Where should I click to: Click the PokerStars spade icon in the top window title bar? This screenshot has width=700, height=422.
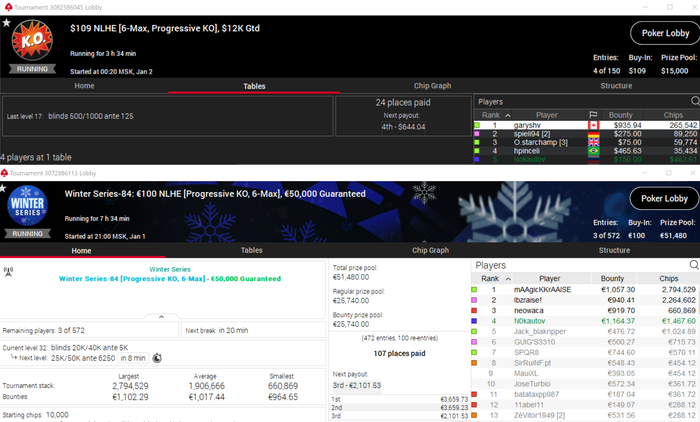(x=8, y=7)
